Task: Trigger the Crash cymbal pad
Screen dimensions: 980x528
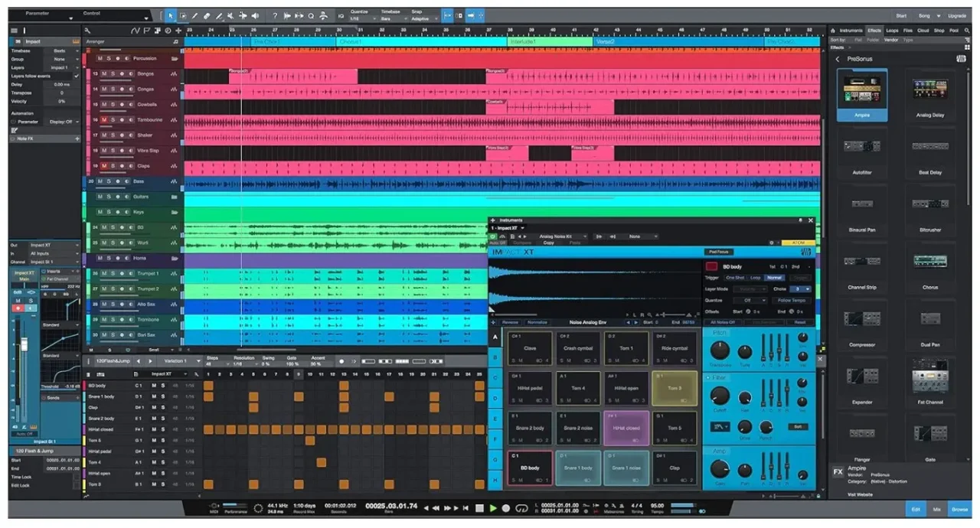Action: pyautogui.click(x=577, y=348)
